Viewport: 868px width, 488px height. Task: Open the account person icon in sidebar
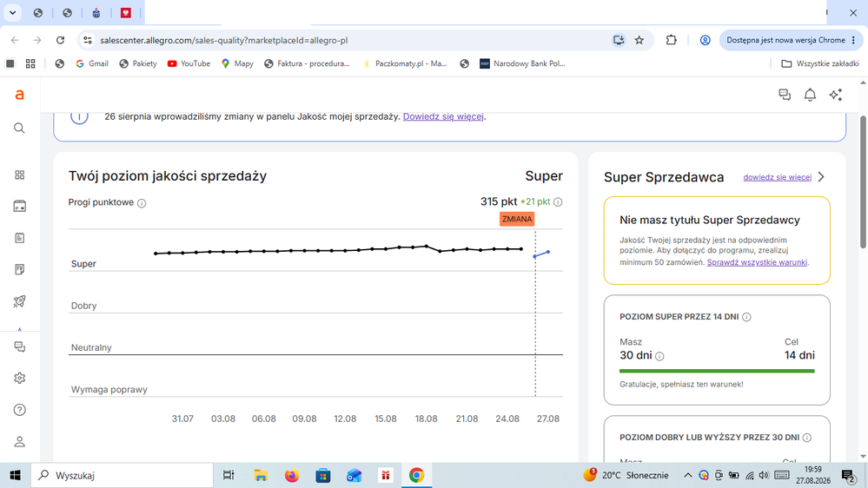19,441
